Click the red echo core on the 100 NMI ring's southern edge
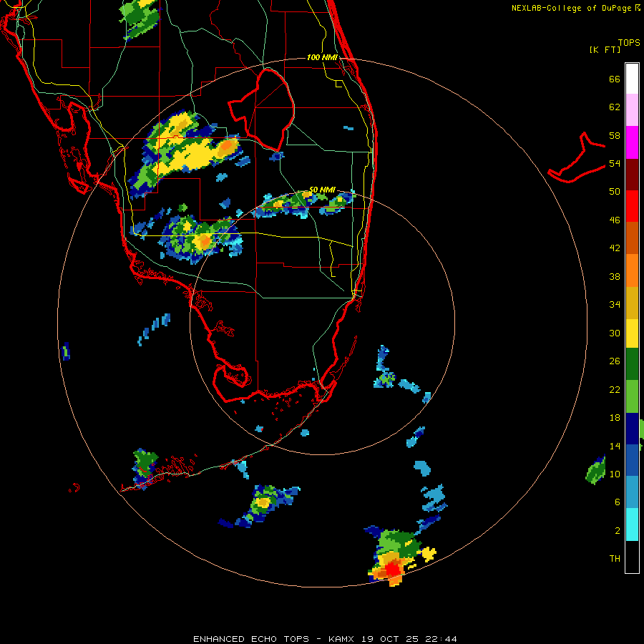 393,570
